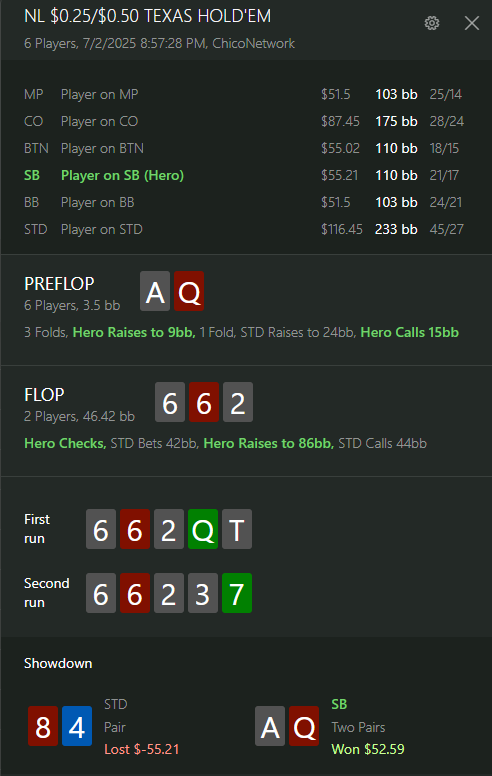Open the settings gear icon

pos(432,23)
